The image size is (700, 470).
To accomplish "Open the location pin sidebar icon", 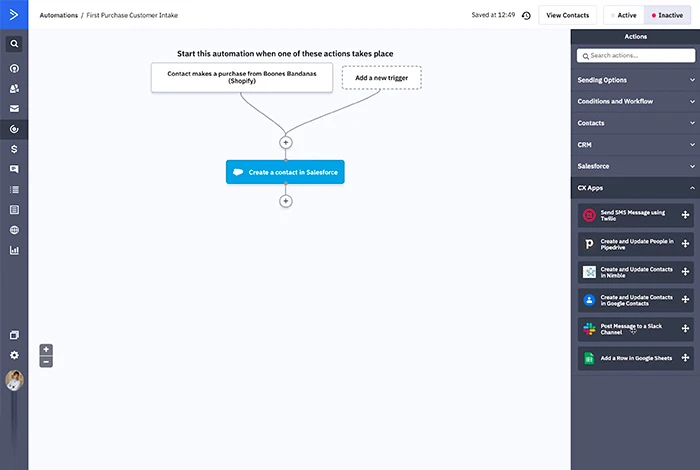I will click(x=14, y=68).
